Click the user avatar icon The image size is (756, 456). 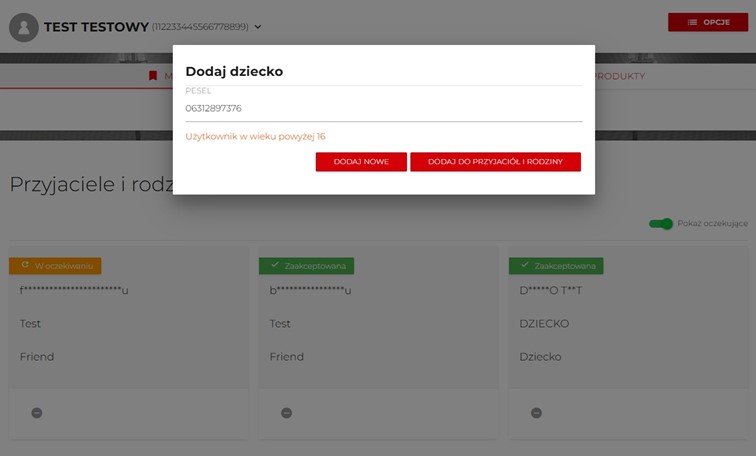pos(23,27)
